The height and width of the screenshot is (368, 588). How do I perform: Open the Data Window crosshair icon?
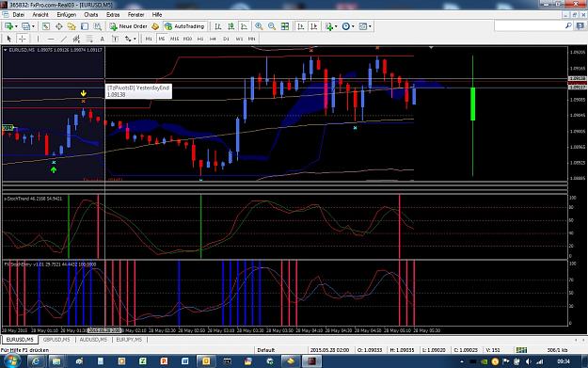coord(59,26)
